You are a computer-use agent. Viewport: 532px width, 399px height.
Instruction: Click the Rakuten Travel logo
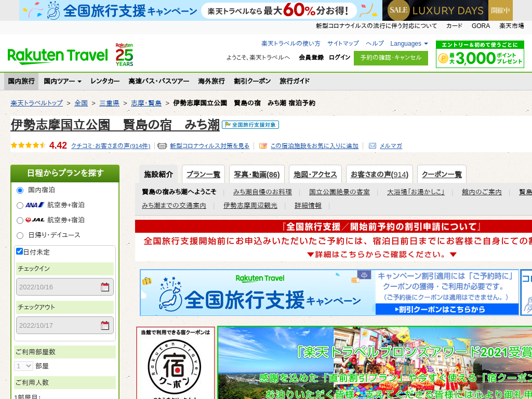pos(57,55)
